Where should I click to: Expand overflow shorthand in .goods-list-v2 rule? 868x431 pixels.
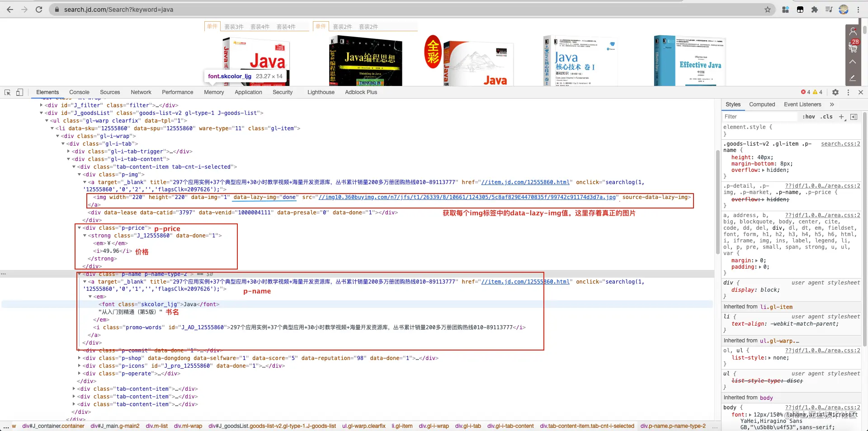(764, 171)
